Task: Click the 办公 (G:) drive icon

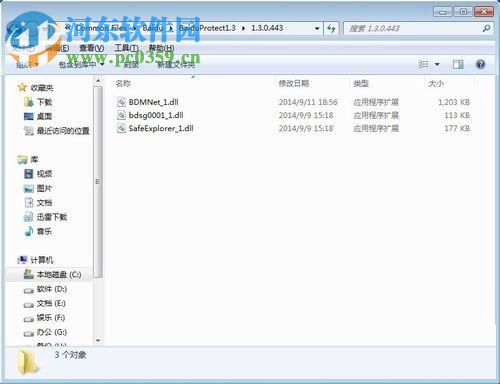Action: pyautogui.click(x=29, y=333)
